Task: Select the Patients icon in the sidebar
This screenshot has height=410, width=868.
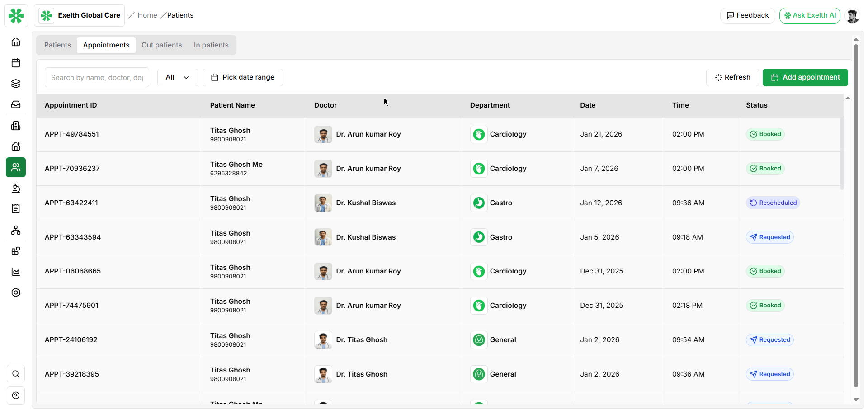Action: [x=16, y=167]
